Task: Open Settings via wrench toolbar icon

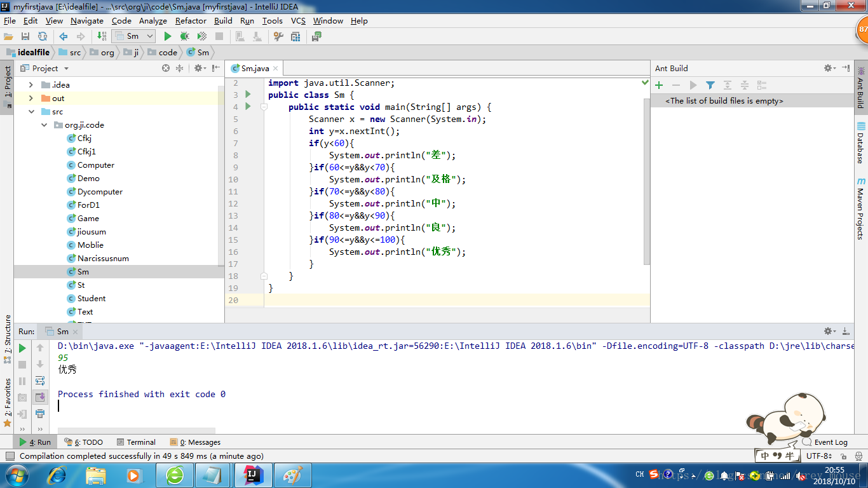Action: point(278,36)
